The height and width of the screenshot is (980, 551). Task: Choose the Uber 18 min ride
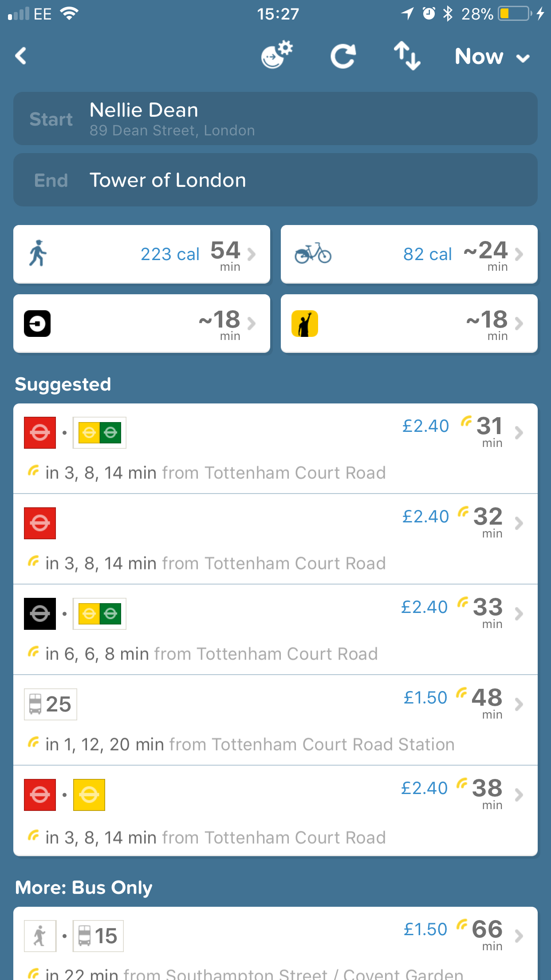pyautogui.click(x=142, y=324)
